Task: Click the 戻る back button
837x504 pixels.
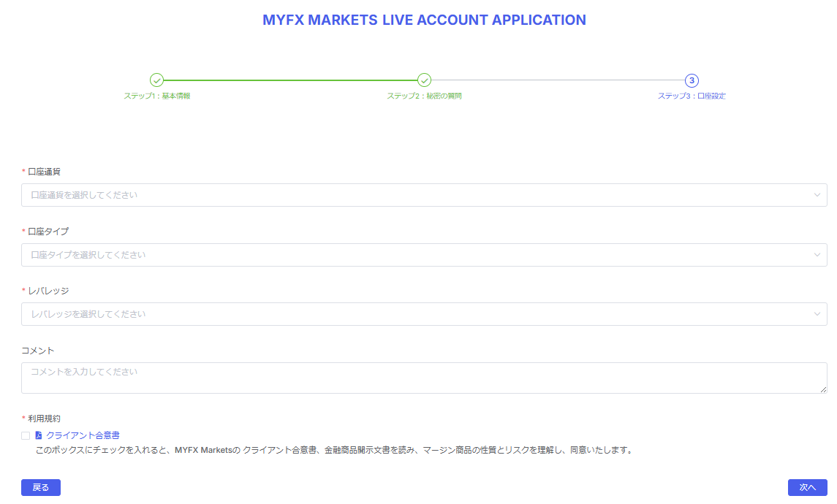Action: click(40, 487)
